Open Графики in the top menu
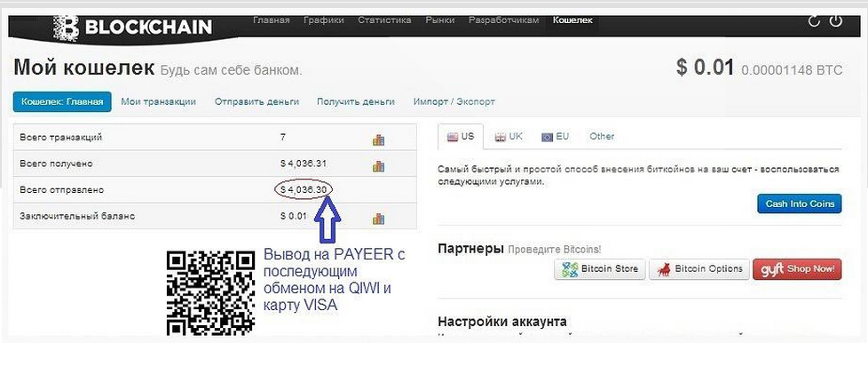The image size is (868, 383). click(324, 20)
